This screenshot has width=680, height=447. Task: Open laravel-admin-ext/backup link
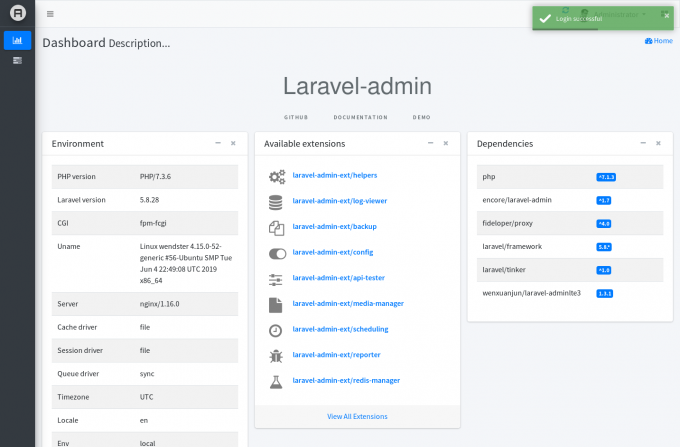click(x=334, y=226)
